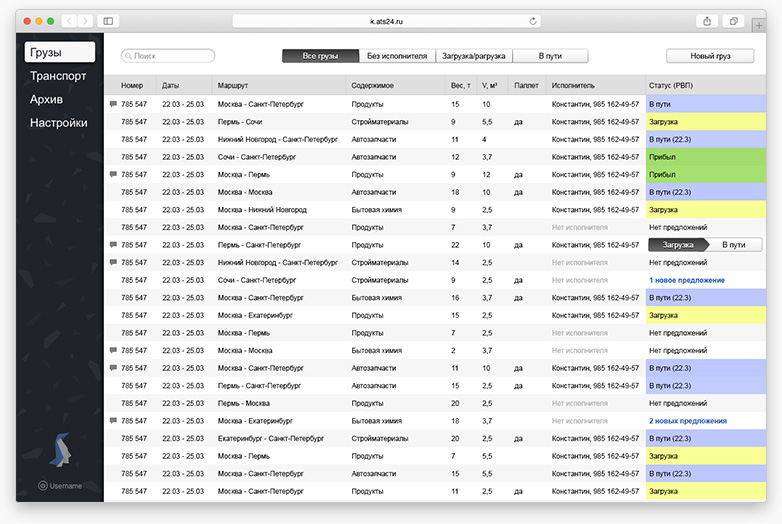Open the 2 новых предложения link
The width and height of the screenshot is (782, 524).
(x=688, y=421)
